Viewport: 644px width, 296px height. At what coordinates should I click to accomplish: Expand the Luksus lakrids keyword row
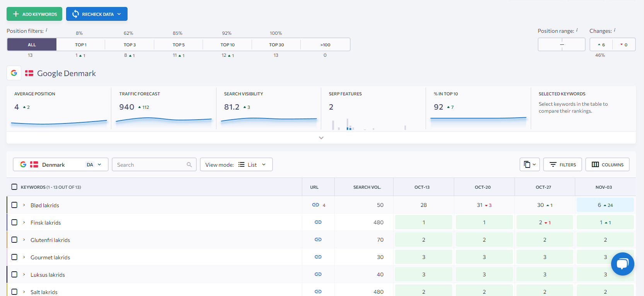coord(24,274)
